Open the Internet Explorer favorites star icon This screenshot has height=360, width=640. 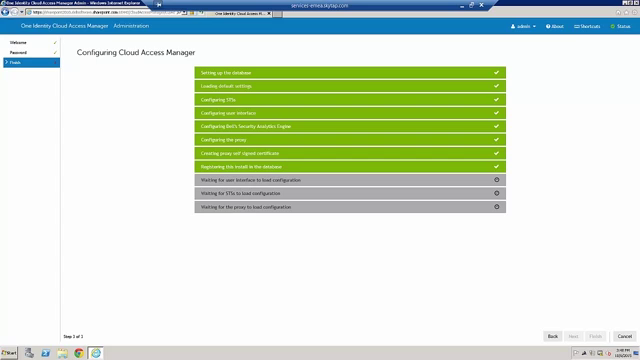point(627,13)
